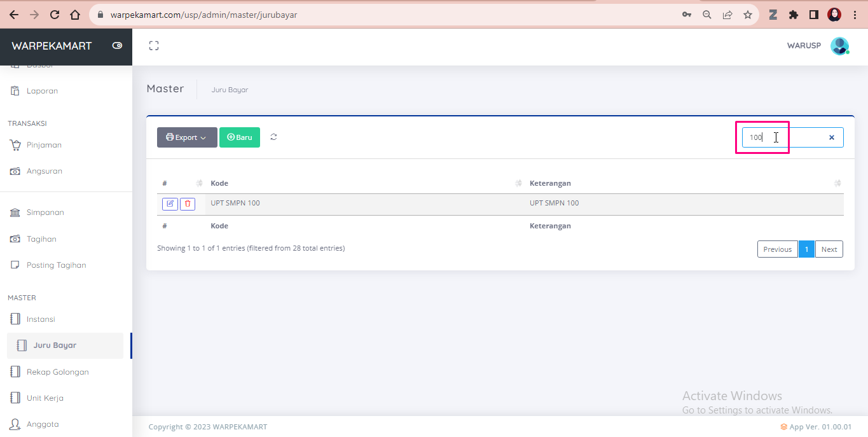Open Simpanan in the sidebar
Screen dimensions: 868x437
tap(45, 212)
